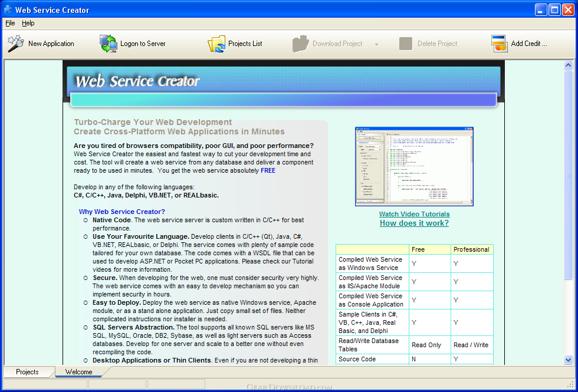This screenshot has width=578, height=392.
Task: Maximize the Web Service Creator window
Action: (x=554, y=9)
